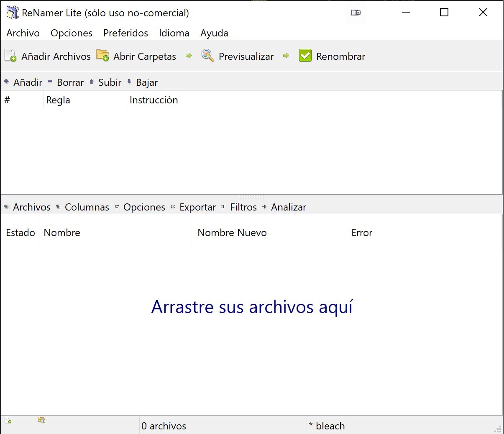This screenshot has height=434, width=504.
Task: Click Bajar to move rule down
Action: coord(147,82)
